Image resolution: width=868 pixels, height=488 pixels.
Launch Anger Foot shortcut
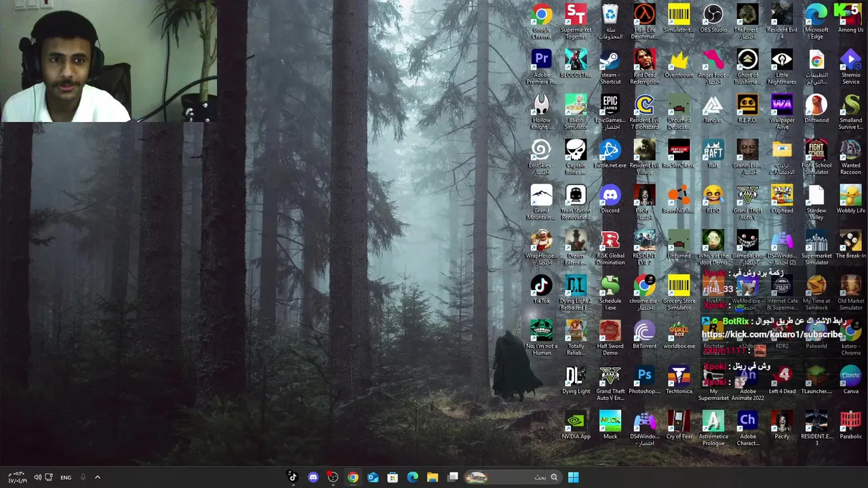(x=713, y=66)
